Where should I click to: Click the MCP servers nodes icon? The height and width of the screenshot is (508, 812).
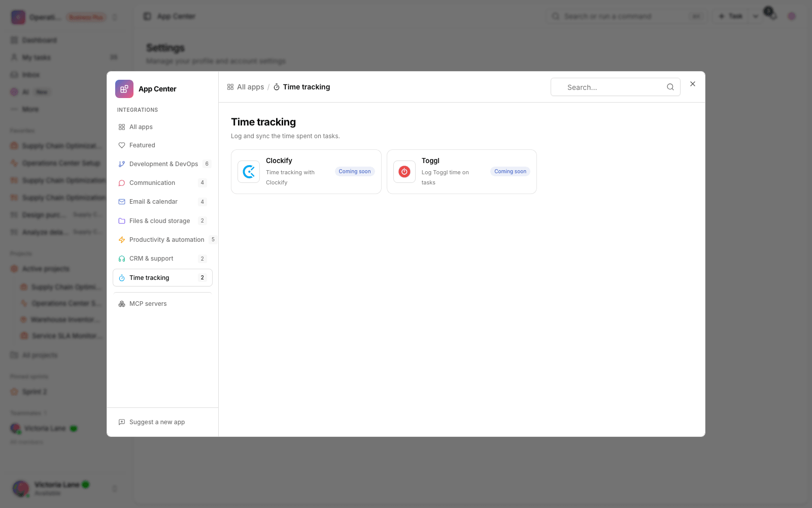click(x=122, y=304)
